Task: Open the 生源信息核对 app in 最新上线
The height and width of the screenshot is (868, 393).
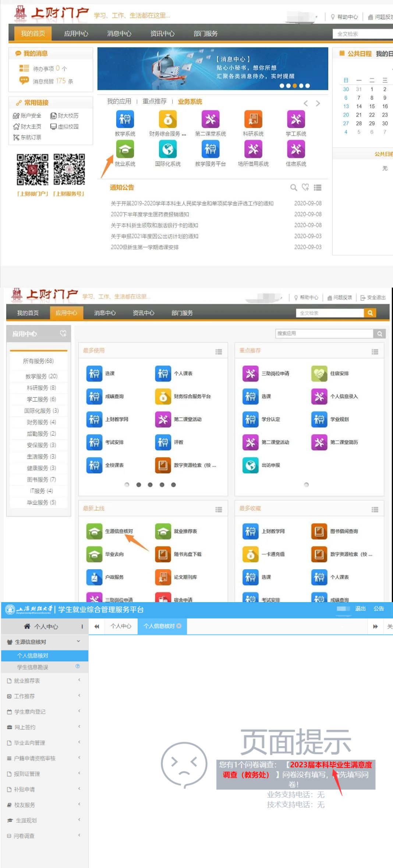Action: click(x=94, y=531)
